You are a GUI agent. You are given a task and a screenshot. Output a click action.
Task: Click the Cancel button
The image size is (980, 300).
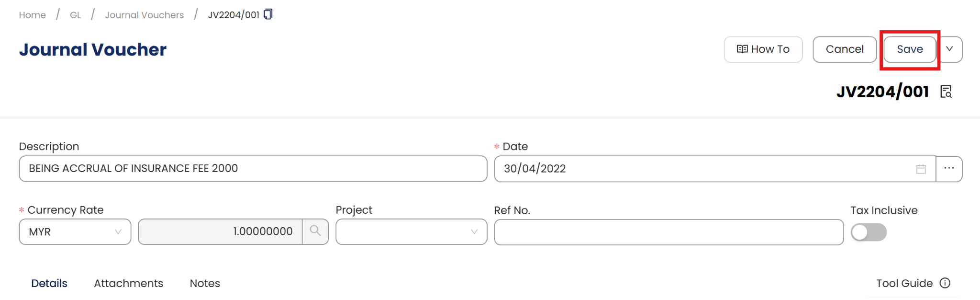tap(845, 49)
